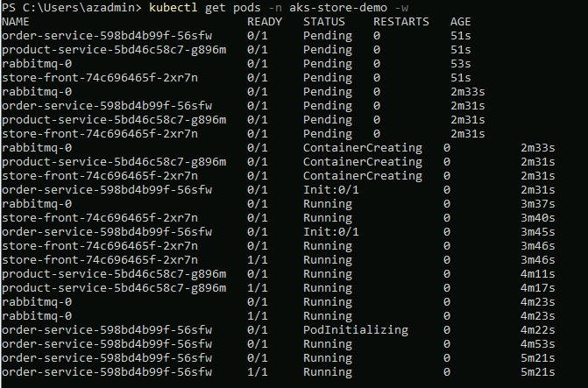Viewport: 588px width, 388px height.
Task: Click the AGE column header
Action: pos(460,21)
